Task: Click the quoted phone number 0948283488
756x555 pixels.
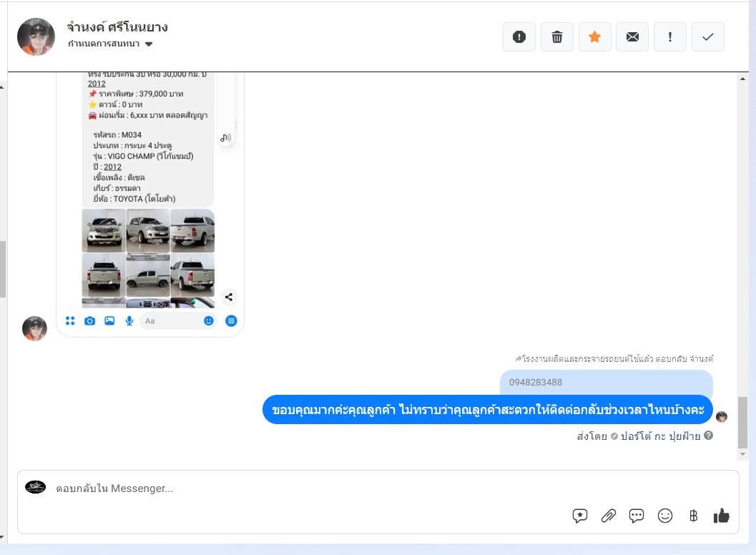Action: 536,383
